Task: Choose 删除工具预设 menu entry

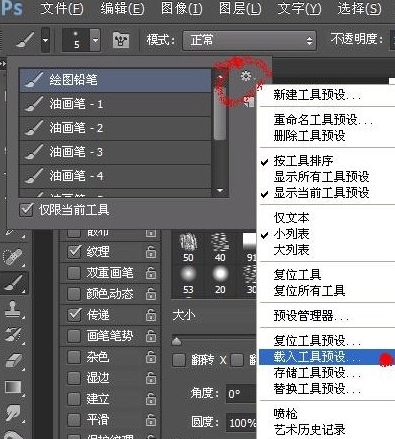Action: [x=309, y=135]
